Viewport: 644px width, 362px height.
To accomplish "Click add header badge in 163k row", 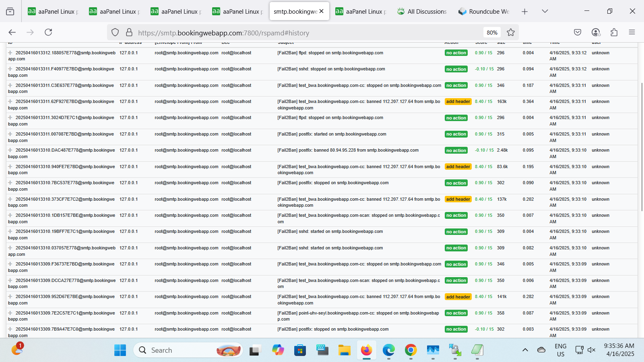I will tap(458, 102).
